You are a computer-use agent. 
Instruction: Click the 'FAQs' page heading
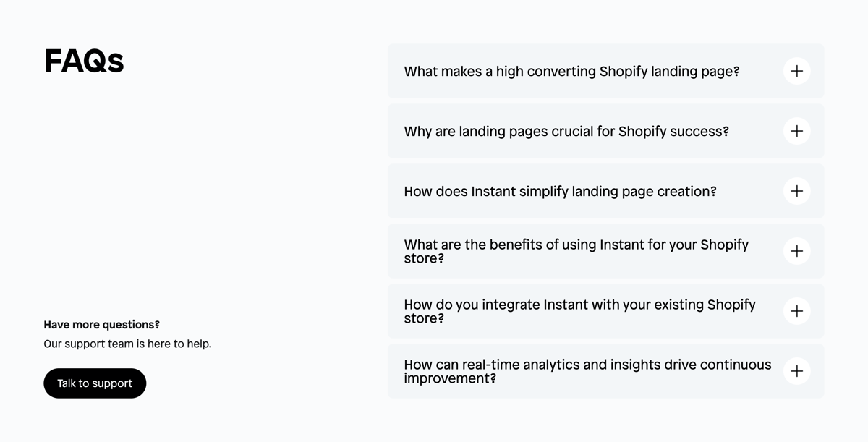[84, 61]
